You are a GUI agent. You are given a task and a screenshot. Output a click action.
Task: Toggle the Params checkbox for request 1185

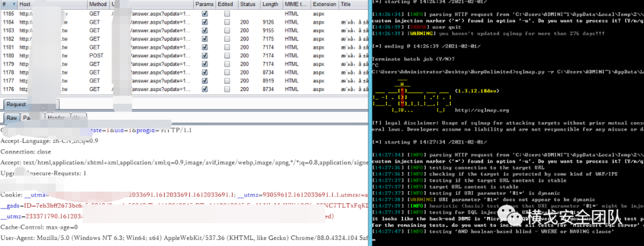205,14
